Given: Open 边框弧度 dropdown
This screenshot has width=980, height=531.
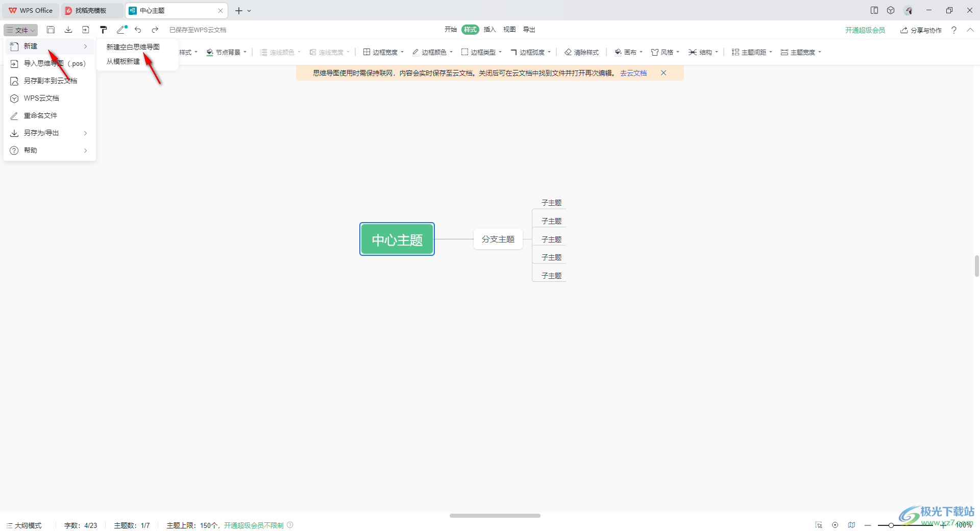Looking at the screenshot, I should coord(531,52).
